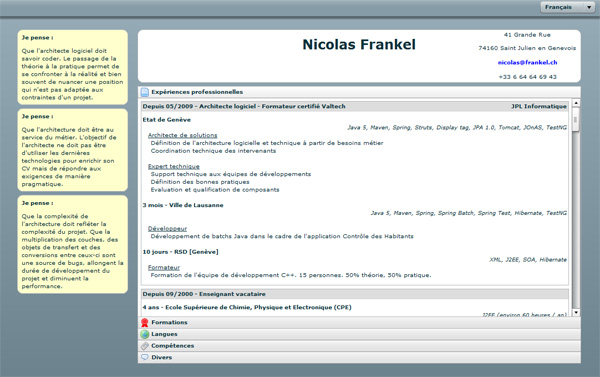Click the 'Depuis 09/2000 - Enseignant vacataire' row
This screenshot has height=377, width=600.
354,294
